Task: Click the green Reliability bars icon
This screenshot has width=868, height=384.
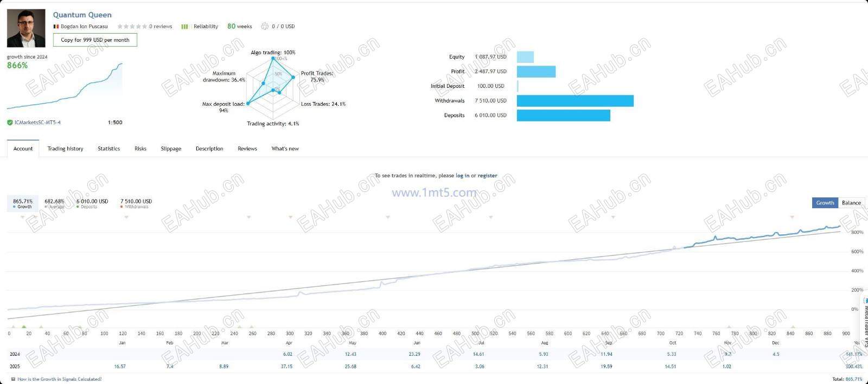Action: click(184, 27)
